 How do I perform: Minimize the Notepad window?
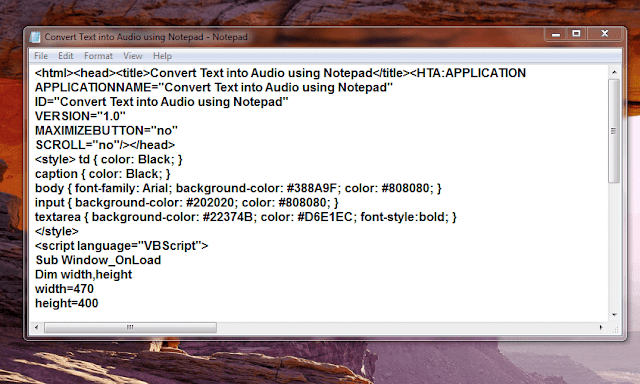(x=556, y=34)
